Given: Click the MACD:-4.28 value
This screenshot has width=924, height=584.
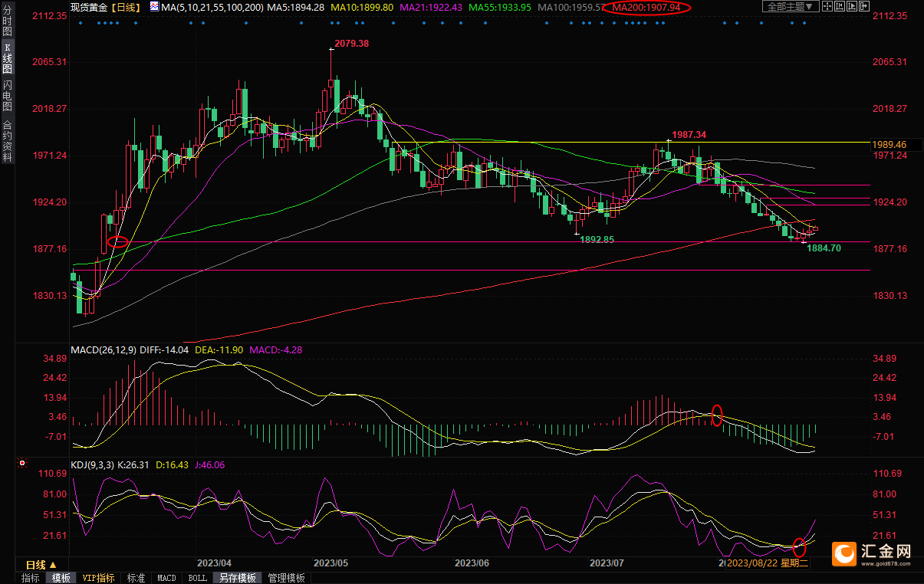Looking at the screenshot, I should coord(275,349).
